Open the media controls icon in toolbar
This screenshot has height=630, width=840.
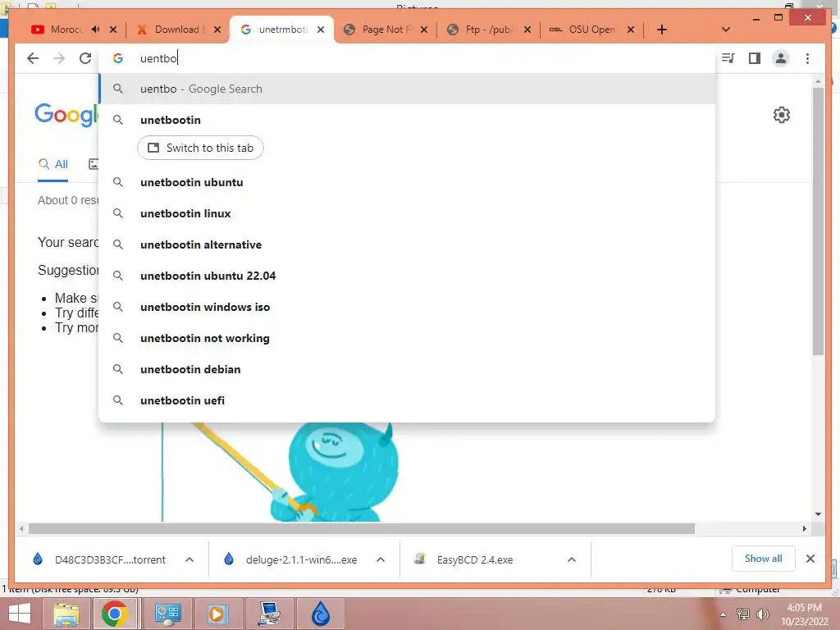[x=728, y=58]
